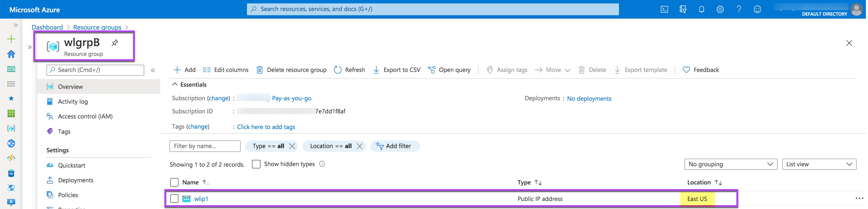This screenshot has width=868, height=209.
Task: Open Function App lightning icon in sidebar
Action: pos(11,158)
